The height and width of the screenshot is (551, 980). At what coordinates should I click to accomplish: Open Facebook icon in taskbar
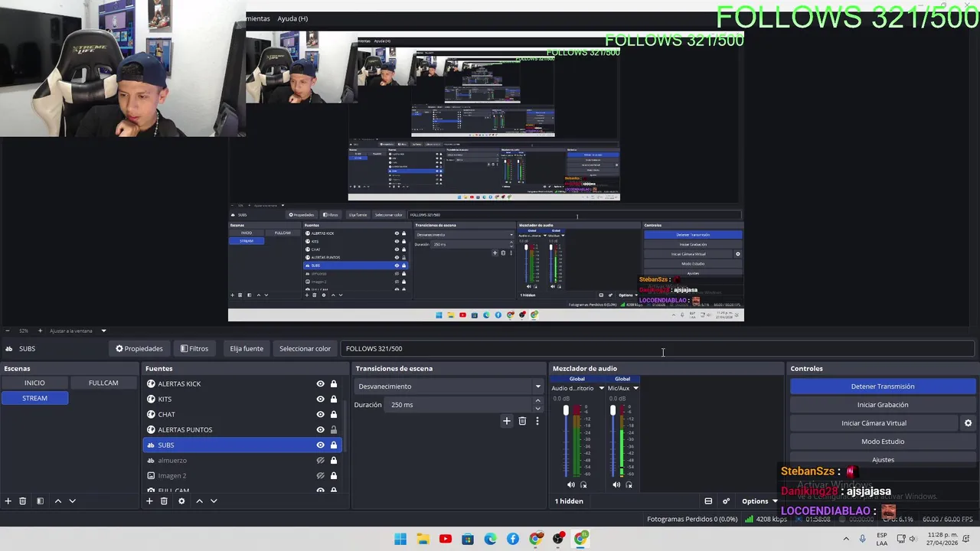[513, 539]
